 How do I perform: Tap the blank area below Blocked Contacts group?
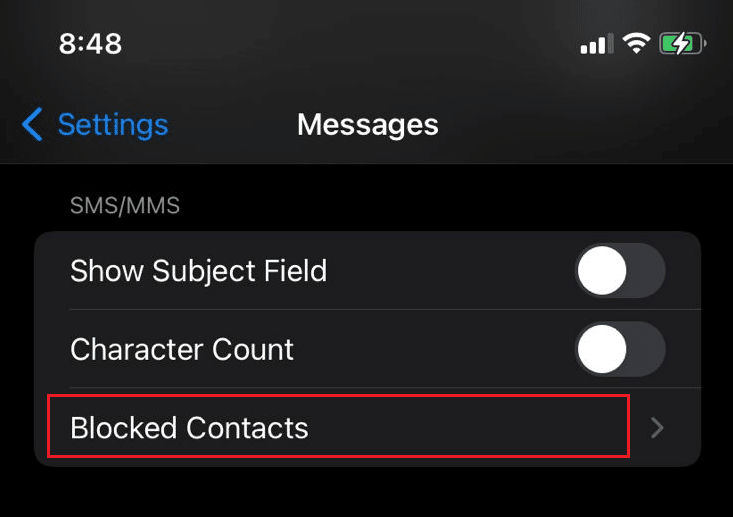[366, 492]
